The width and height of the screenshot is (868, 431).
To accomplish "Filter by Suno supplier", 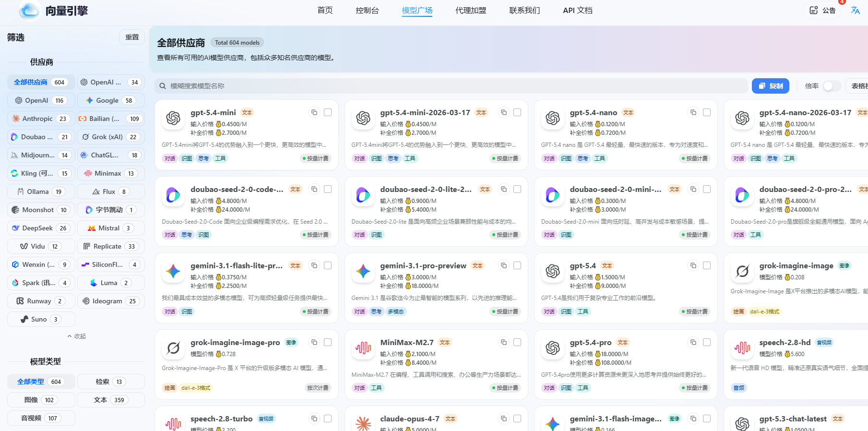I will (x=41, y=319).
